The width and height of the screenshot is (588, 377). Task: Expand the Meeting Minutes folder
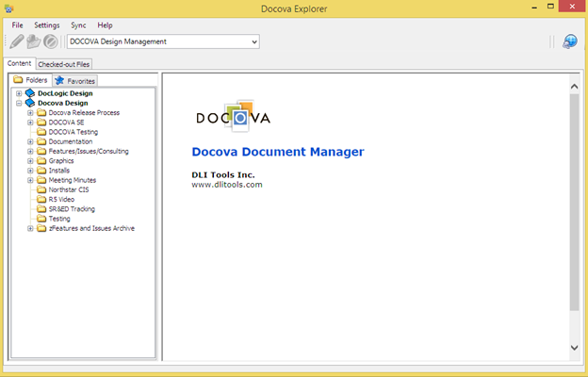[30, 180]
